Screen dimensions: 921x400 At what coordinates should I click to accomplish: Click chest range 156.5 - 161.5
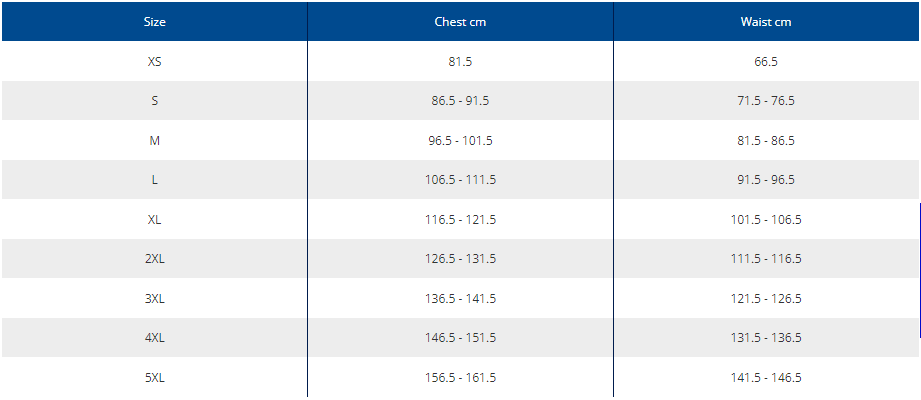click(x=460, y=378)
